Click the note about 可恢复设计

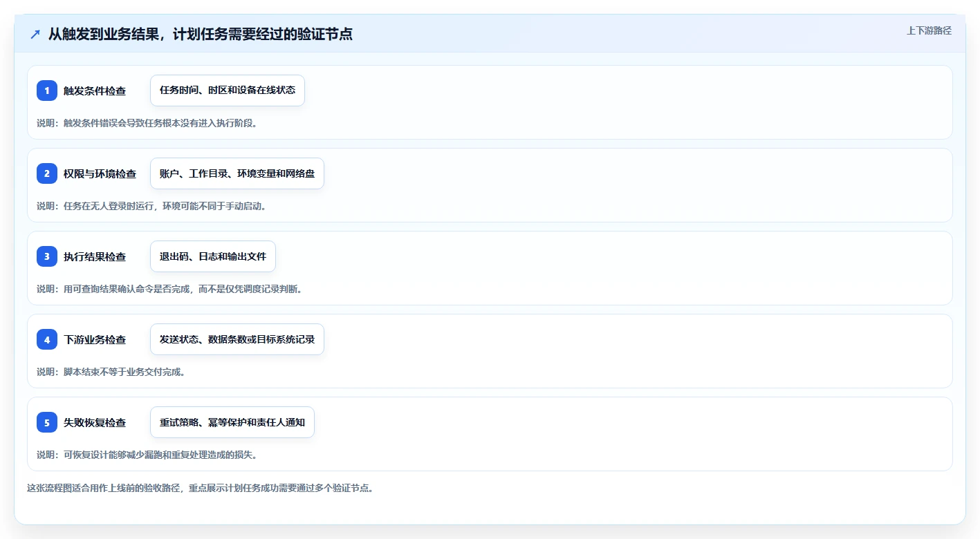tap(147, 455)
